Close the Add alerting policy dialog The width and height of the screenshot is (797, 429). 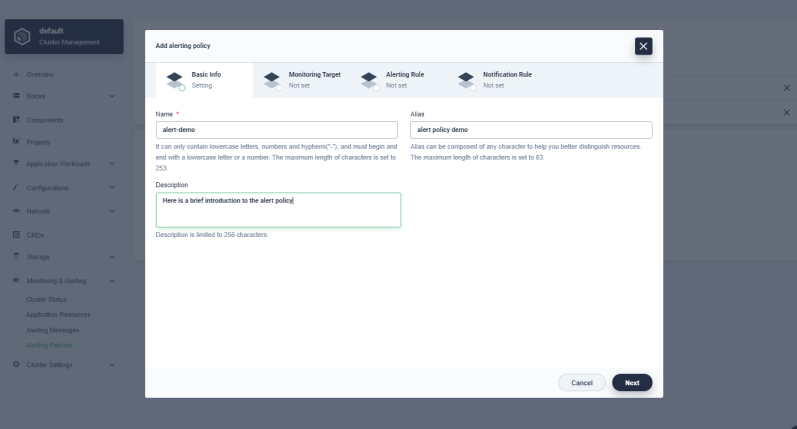coord(643,46)
